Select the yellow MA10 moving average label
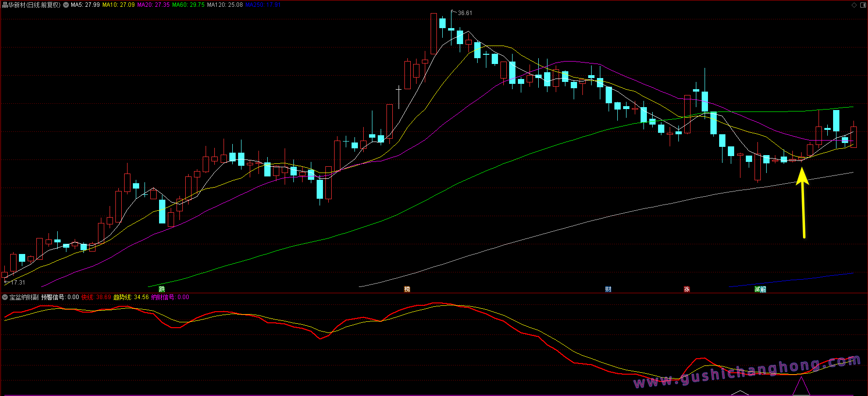Screen dimensions: 868x396 pos(118,5)
